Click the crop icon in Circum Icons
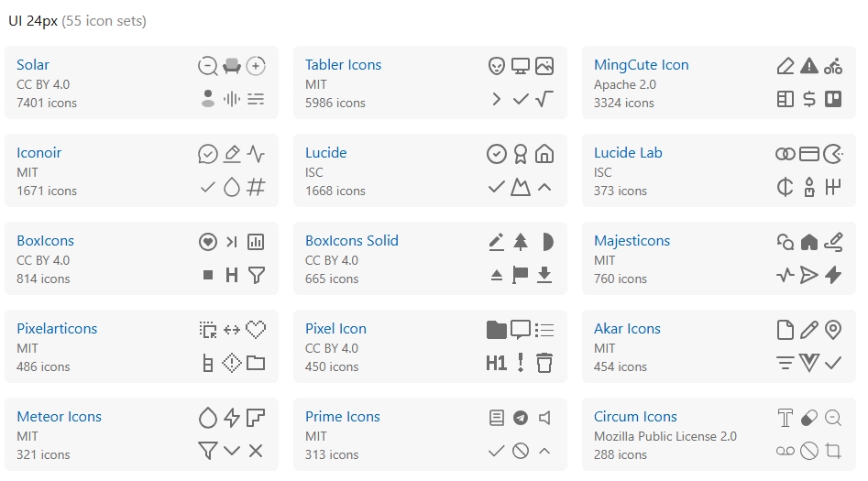Screen dimensions: 868x481 tap(833, 451)
